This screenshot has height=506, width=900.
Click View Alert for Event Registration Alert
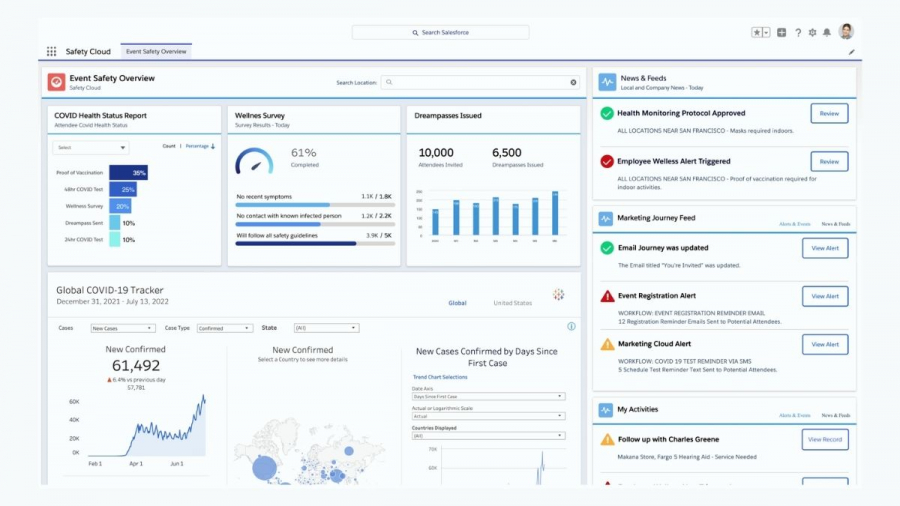point(825,296)
